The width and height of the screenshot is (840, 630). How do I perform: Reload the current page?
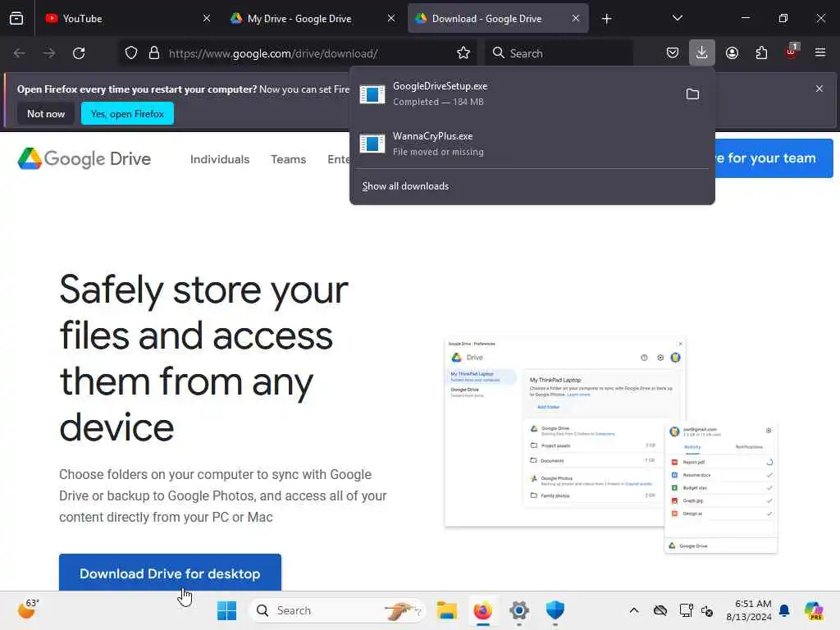click(x=79, y=53)
